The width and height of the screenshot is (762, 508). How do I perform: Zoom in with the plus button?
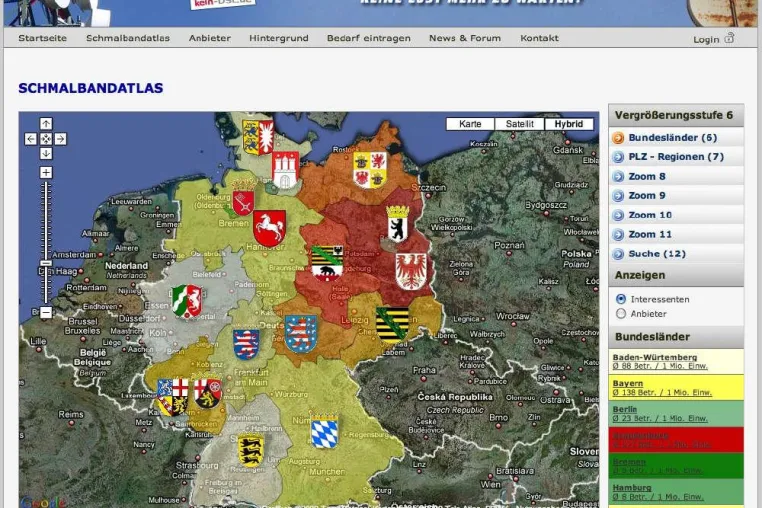pos(46,173)
